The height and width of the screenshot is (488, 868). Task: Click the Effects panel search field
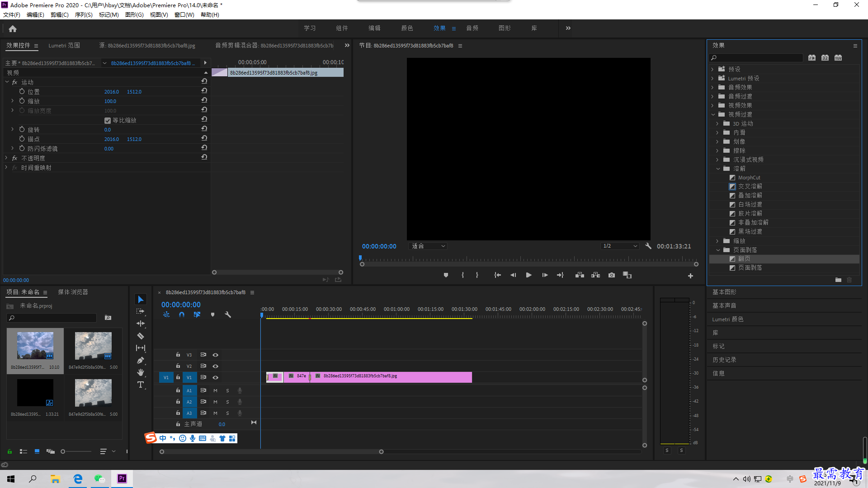[756, 58]
